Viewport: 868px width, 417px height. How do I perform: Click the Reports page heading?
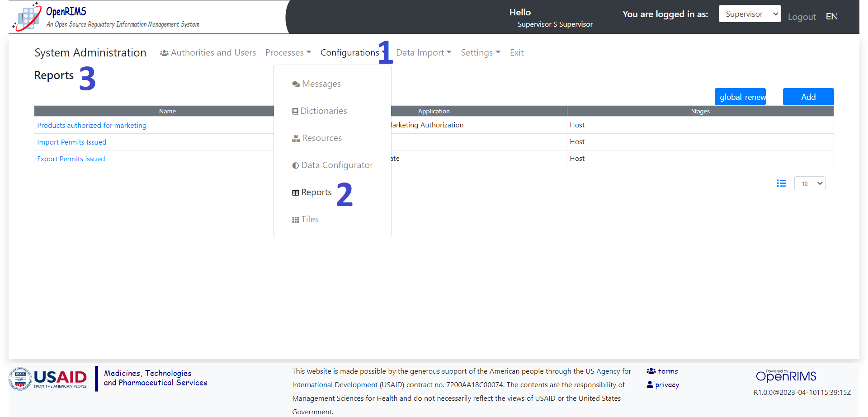point(54,75)
